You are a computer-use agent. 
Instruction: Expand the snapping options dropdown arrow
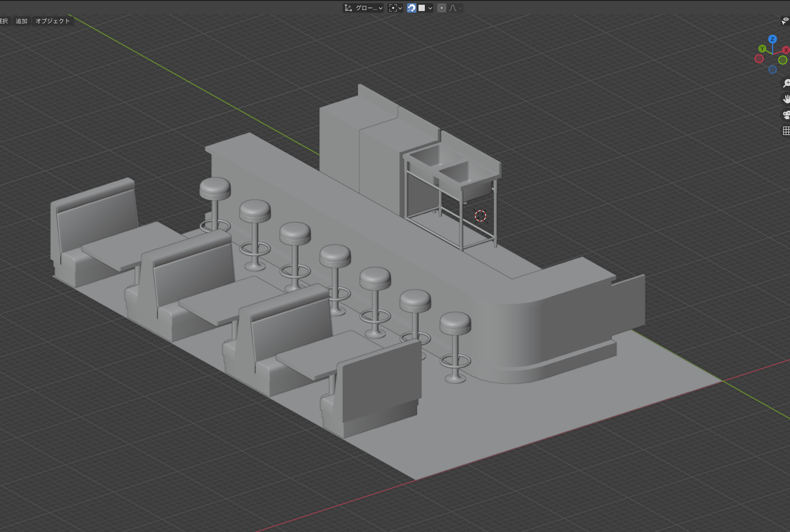point(431,8)
